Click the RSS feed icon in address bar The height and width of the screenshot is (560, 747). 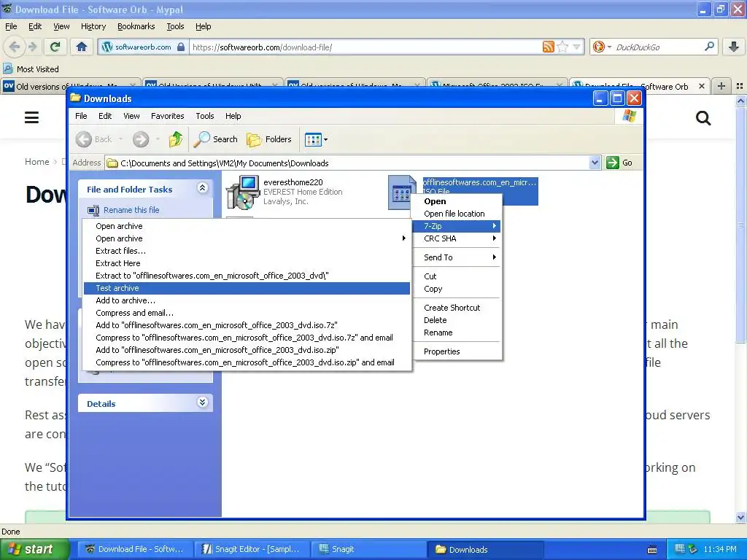549,47
